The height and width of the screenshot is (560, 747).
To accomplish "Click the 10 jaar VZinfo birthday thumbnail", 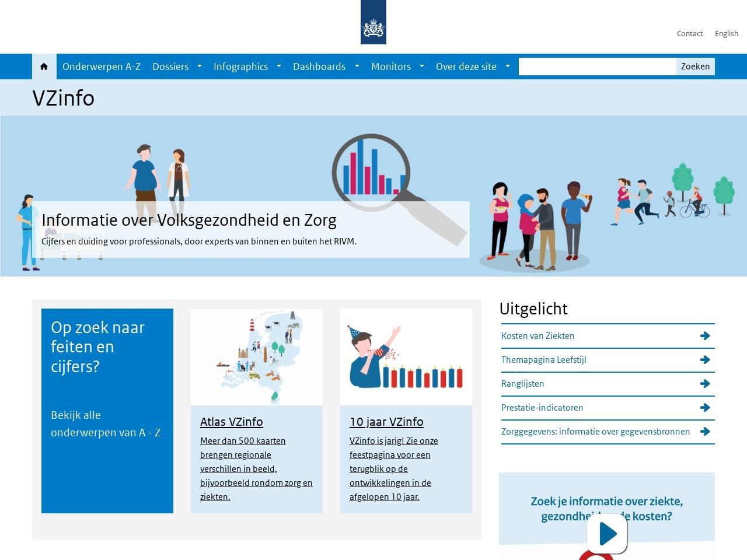I will (406, 357).
